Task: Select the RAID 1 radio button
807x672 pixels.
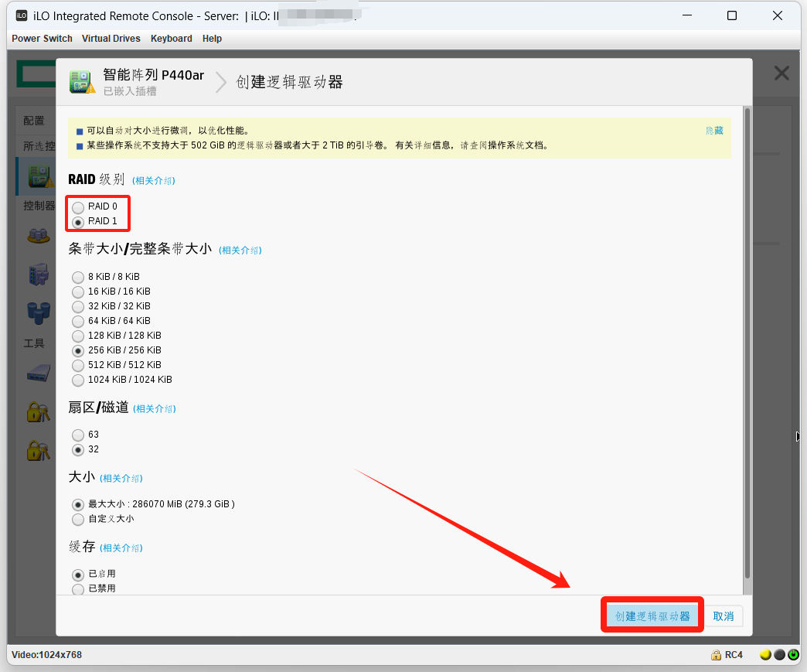Action: pos(78,222)
